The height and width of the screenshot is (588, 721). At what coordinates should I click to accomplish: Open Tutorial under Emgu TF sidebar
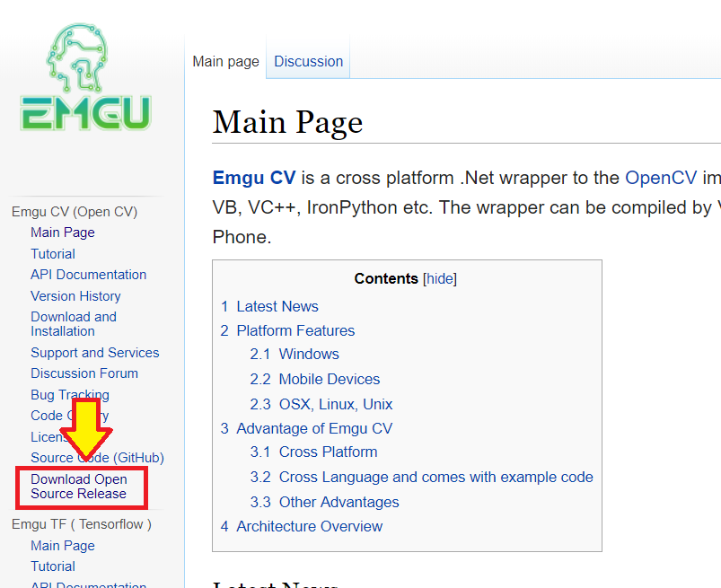coord(53,566)
